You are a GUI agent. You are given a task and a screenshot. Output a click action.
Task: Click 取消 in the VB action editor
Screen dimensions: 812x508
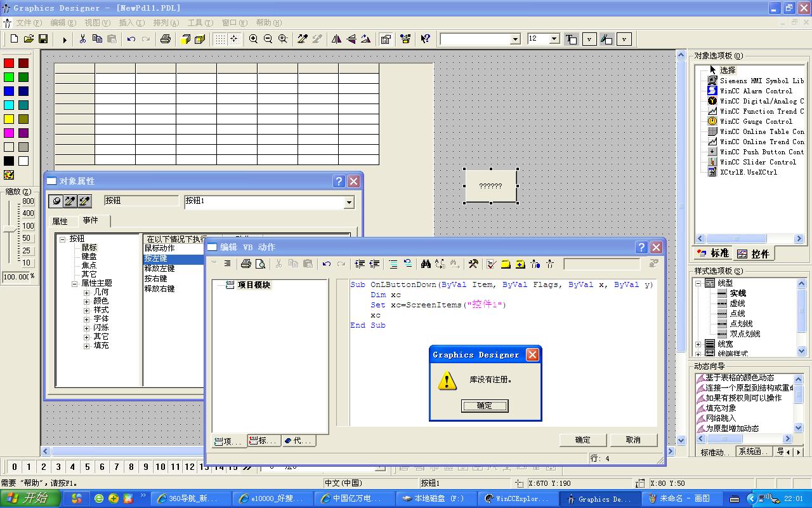coord(633,439)
